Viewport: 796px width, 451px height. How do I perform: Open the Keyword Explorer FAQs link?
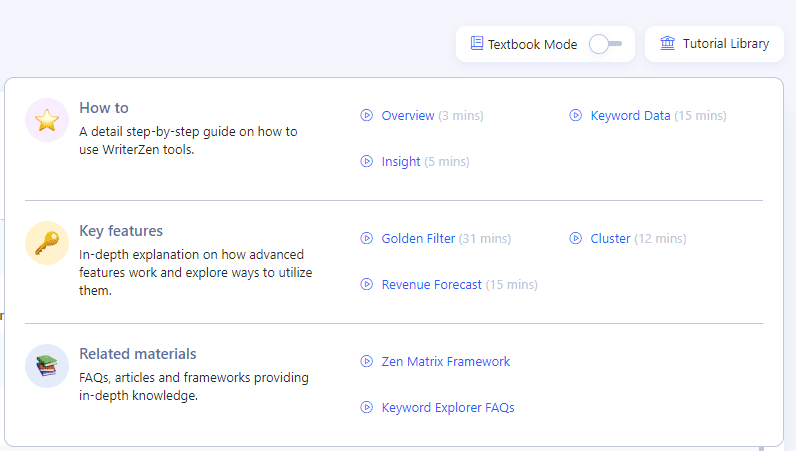click(x=448, y=408)
